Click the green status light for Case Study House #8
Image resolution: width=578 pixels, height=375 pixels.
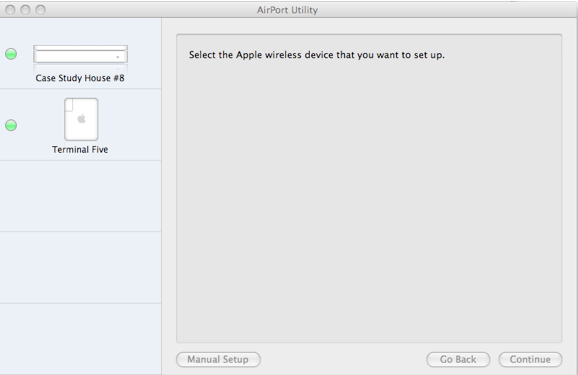point(11,54)
